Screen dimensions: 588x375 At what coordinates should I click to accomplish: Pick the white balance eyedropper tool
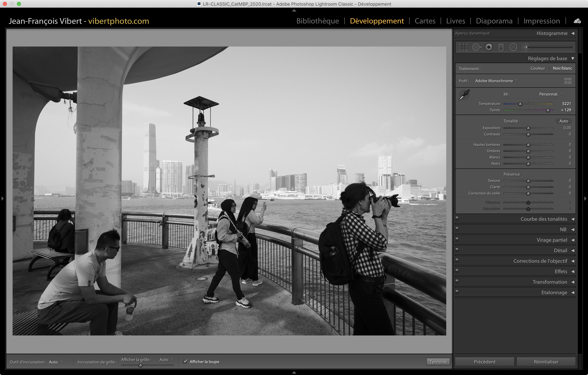464,95
